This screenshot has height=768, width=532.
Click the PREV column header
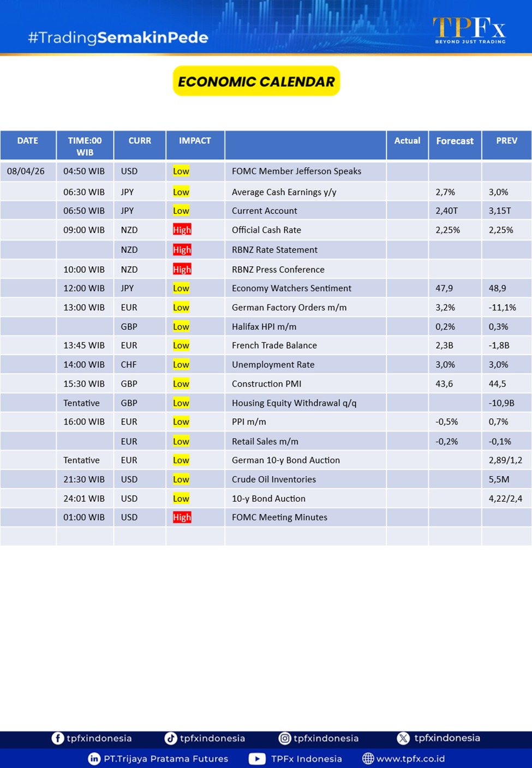[506, 141]
